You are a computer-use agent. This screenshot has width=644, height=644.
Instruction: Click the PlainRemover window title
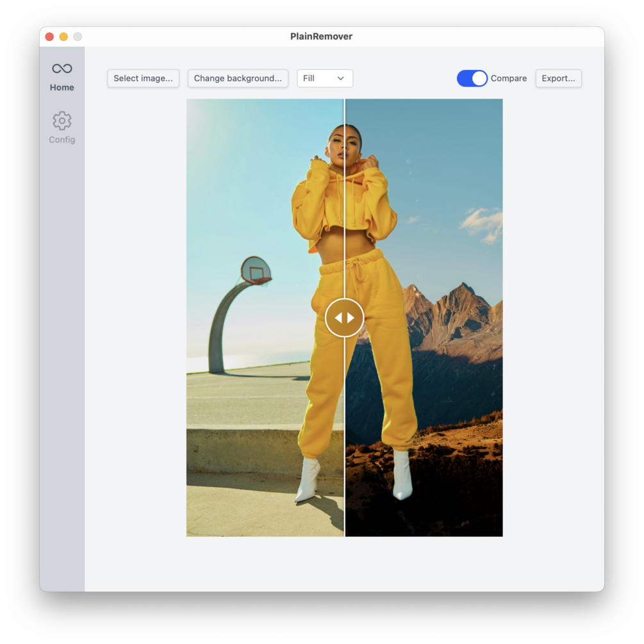[321, 37]
